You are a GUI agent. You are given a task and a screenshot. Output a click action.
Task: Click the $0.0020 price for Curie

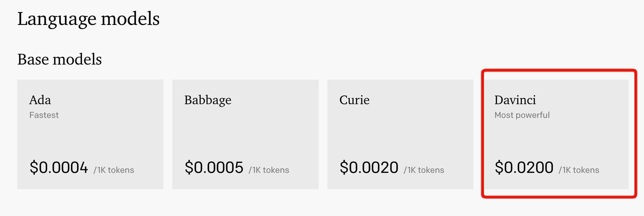point(369,167)
